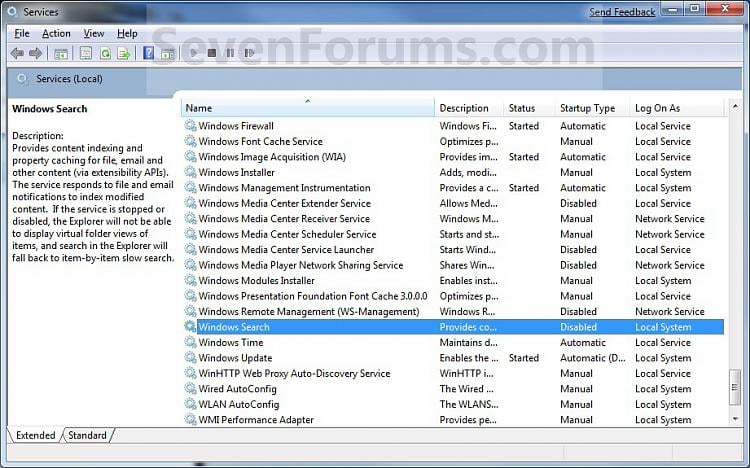Sort by the Status column header
The width and height of the screenshot is (750, 468).
pos(529,108)
